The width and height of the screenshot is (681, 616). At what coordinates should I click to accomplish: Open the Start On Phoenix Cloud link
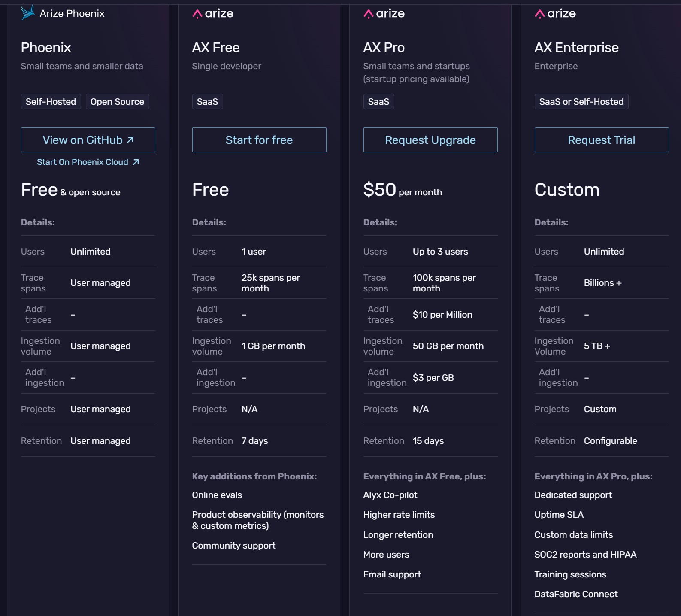82,162
